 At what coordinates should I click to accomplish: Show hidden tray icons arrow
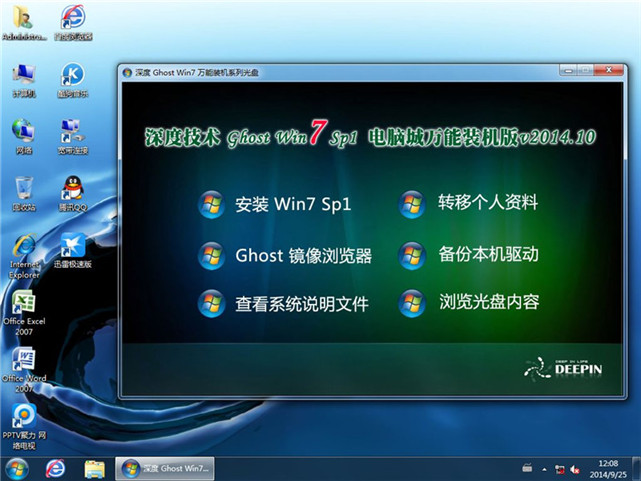(x=544, y=470)
